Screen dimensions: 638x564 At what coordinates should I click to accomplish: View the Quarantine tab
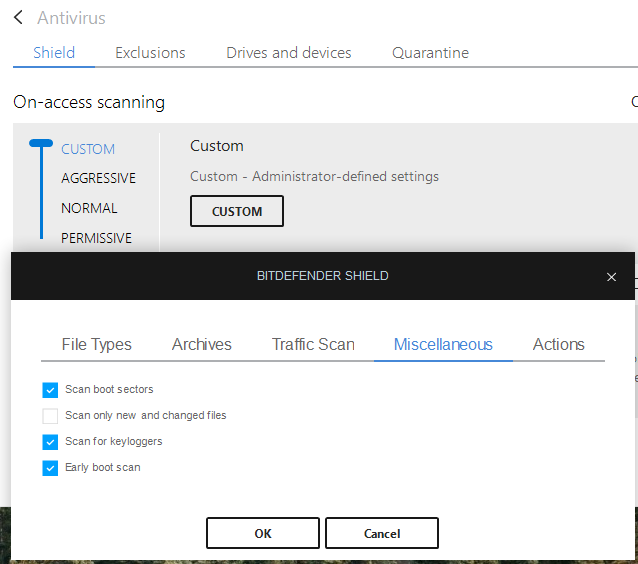[x=430, y=53]
